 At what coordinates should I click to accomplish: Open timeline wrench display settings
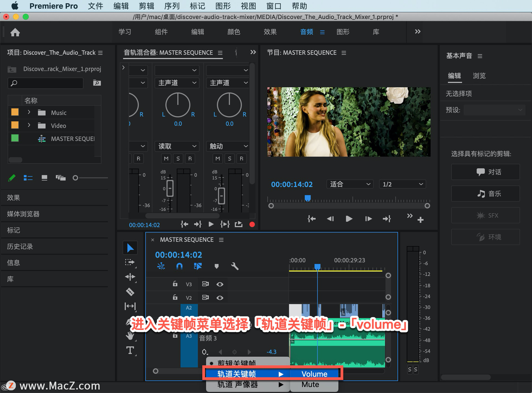click(234, 266)
